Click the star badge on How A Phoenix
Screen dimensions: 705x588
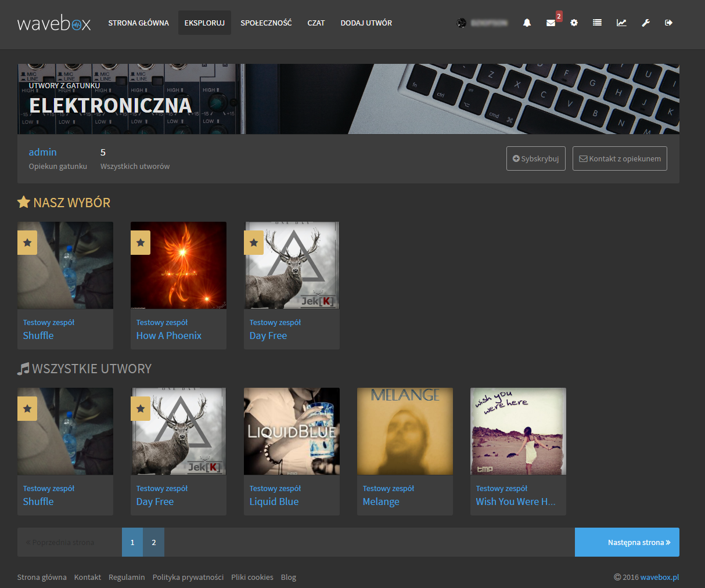[x=141, y=243]
